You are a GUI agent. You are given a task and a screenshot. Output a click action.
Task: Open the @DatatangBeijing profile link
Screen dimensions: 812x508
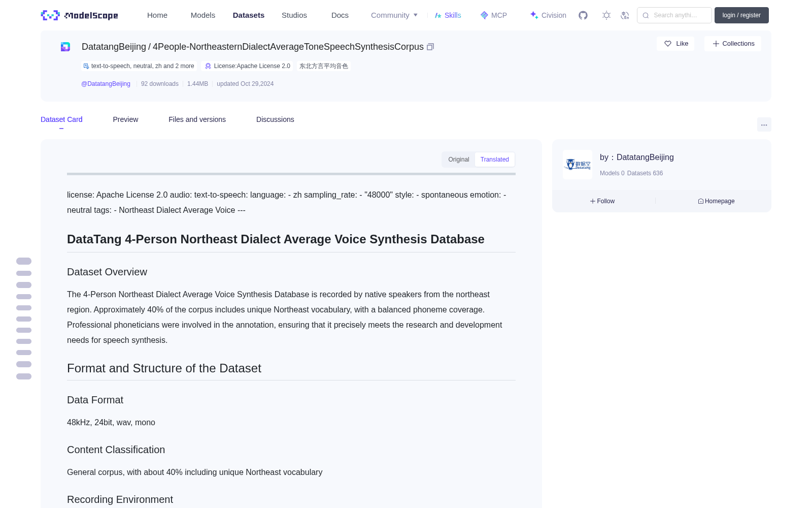click(x=106, y=84)
